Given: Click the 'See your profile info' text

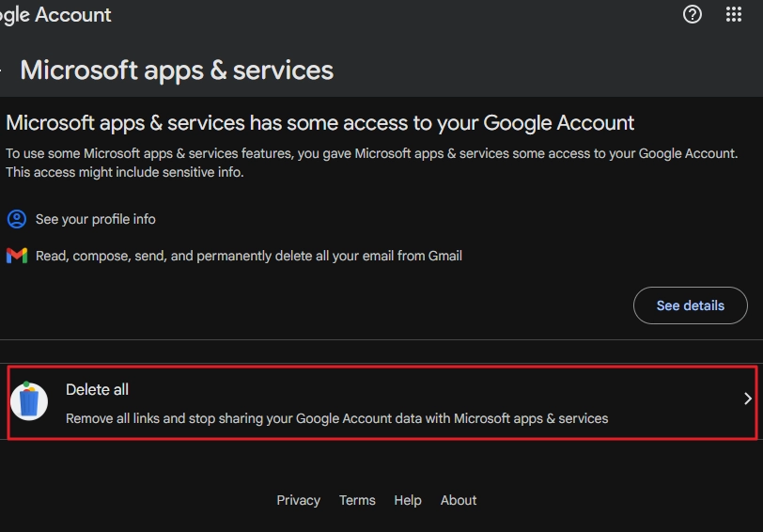Looking at the screenshot, I should (96, 219).
